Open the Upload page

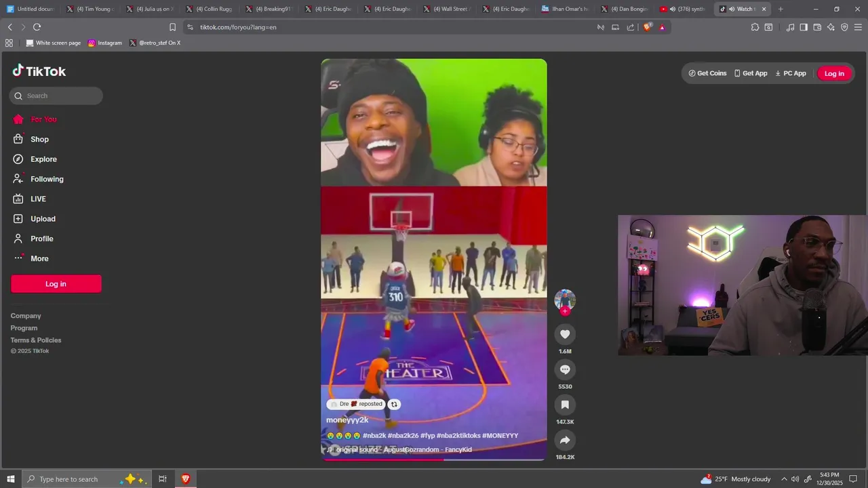(x=34, y=219)
